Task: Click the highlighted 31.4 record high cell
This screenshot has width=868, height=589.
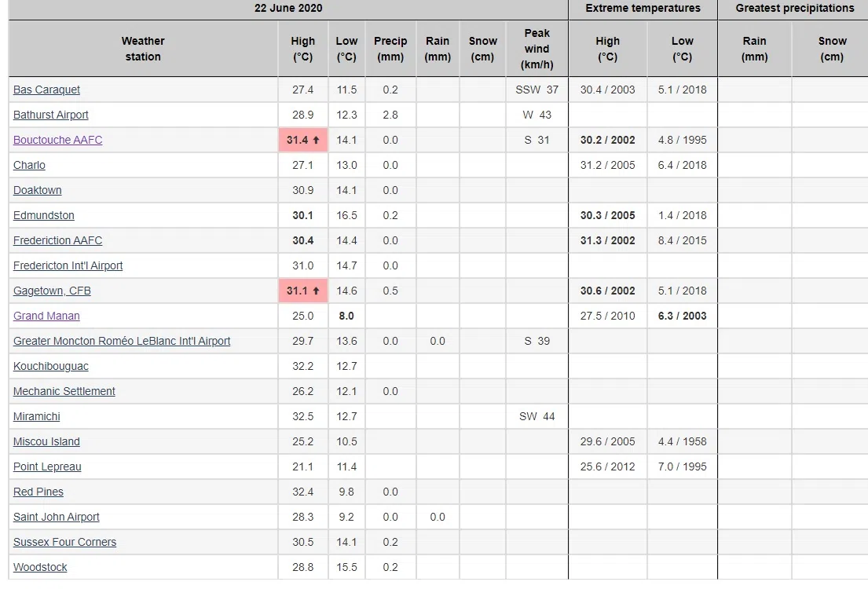Action: tap(302, 140)
